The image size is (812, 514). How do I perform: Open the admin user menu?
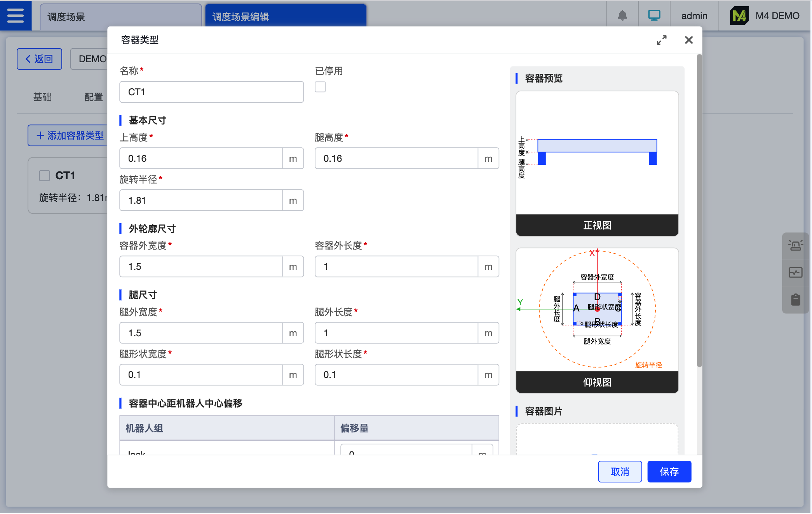point(694,16)
